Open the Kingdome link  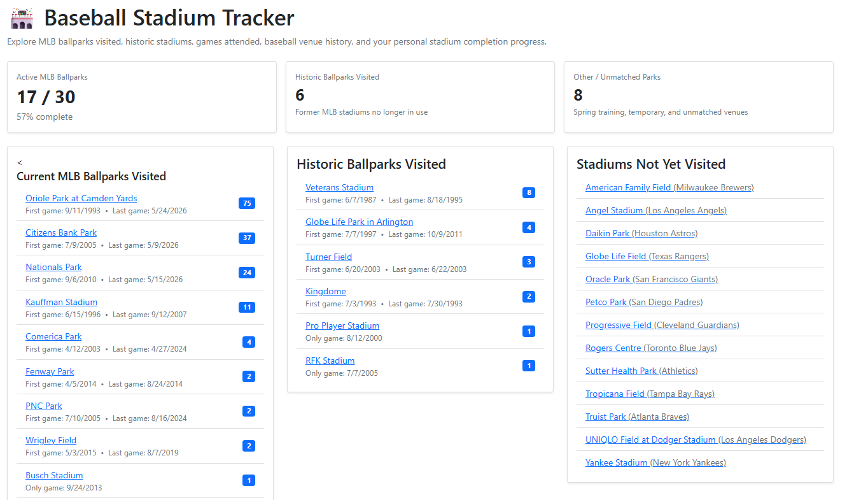click(326, 291)
